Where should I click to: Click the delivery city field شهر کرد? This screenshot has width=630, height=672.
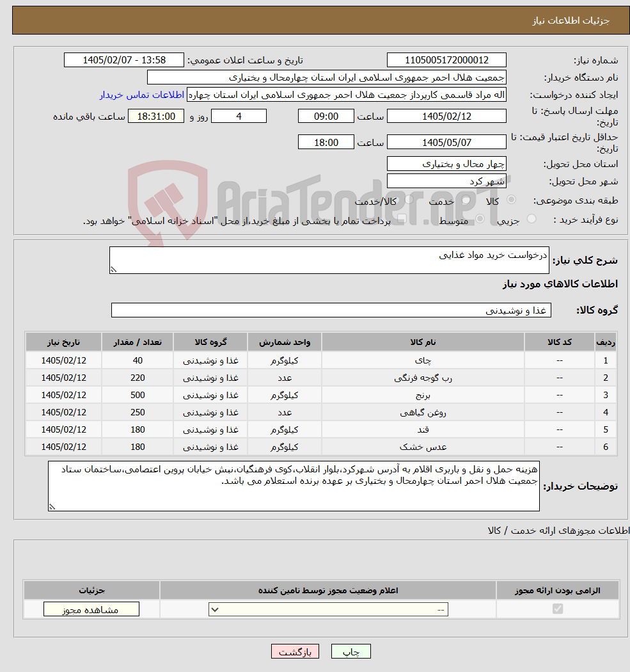point(446,181)
